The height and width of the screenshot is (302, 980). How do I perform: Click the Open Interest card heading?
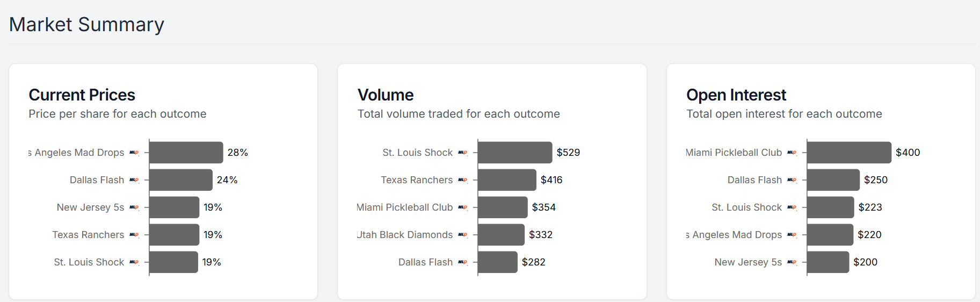point(736,95)
